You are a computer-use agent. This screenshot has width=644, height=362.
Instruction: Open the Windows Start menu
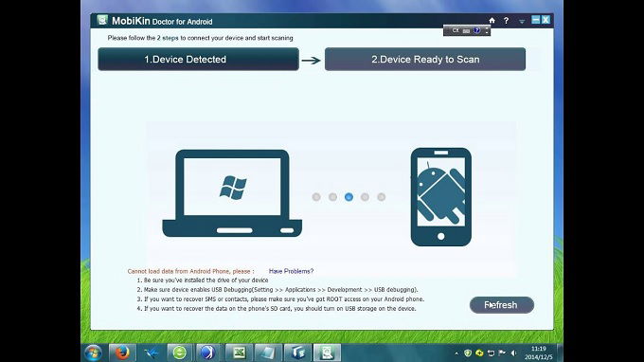pyautogui.click(x=93, y=353)
